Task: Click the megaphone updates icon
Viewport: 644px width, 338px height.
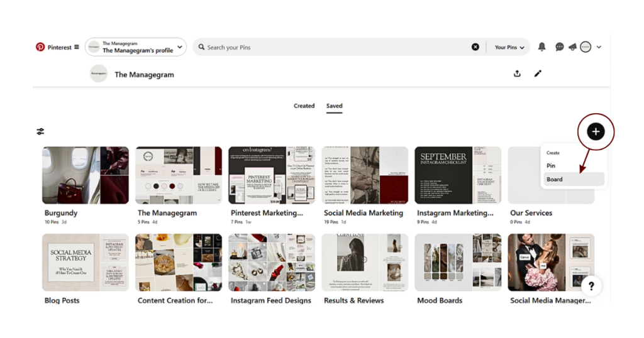Action: pos(572,47)
